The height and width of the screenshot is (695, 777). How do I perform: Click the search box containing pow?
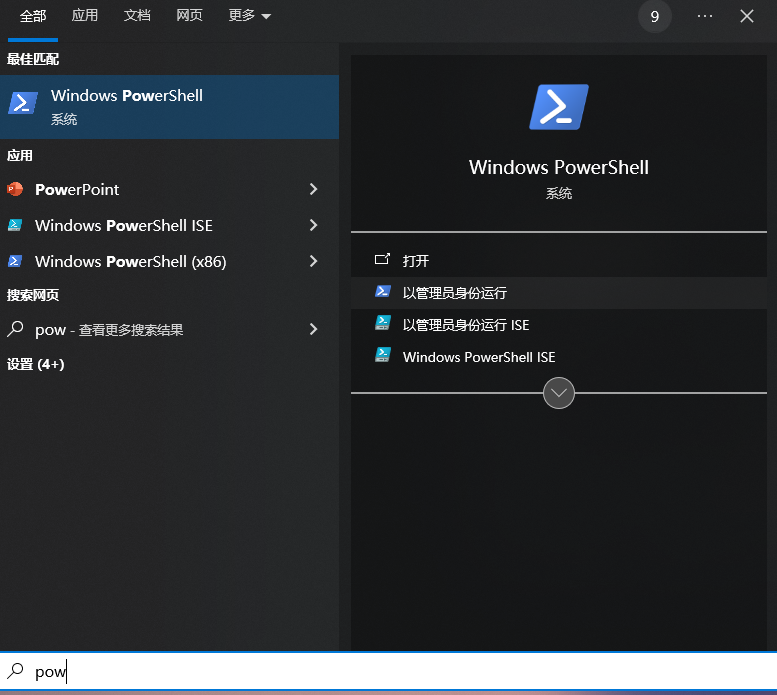(x=388, y=671)
